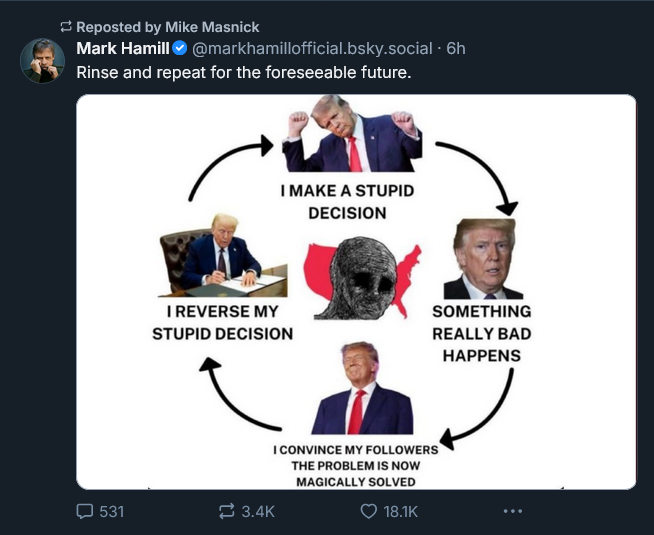Click the repost count 3.4K
Image resolution: width=654 pixels, height=535 pixels.
pos(259,511)
